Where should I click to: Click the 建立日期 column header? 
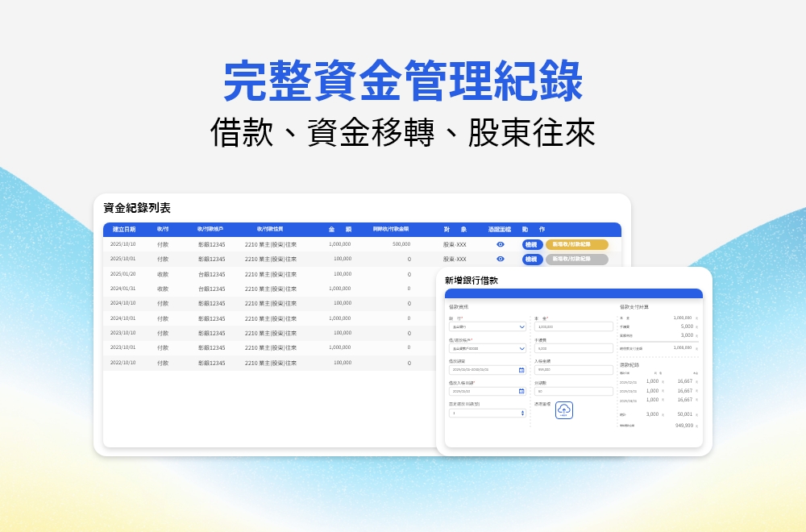(123, 228)
